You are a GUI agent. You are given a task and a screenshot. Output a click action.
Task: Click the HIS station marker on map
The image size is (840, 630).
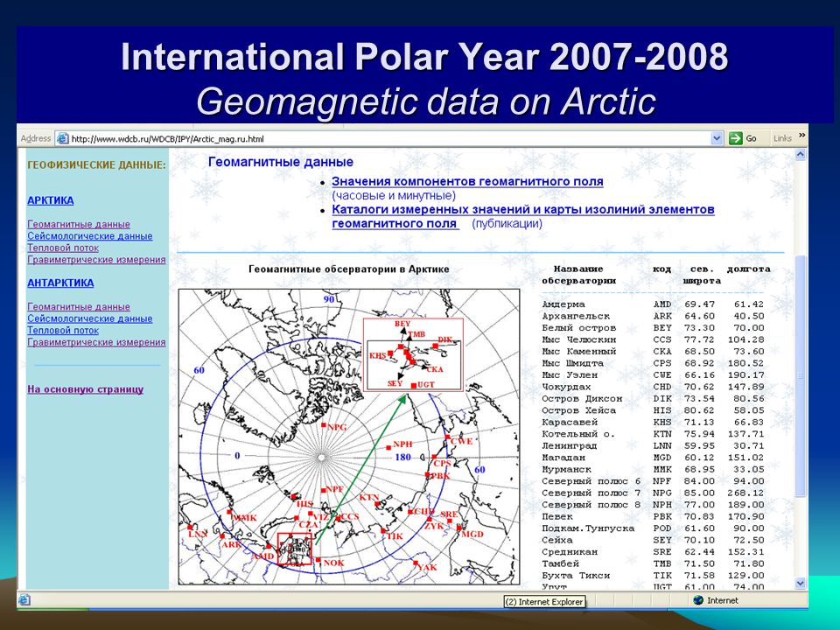[294, 497]
